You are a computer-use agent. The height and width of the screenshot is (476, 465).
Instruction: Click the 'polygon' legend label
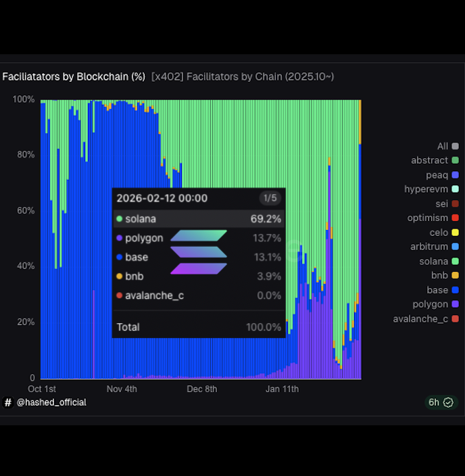tap(430, 304)
